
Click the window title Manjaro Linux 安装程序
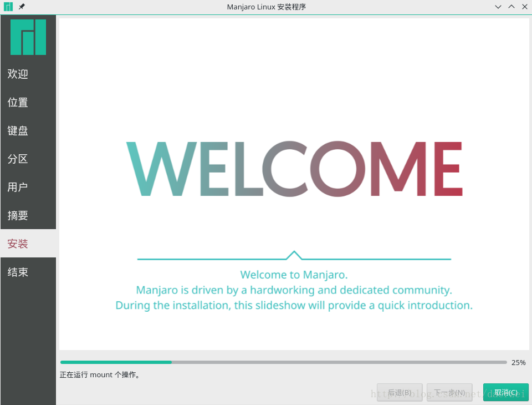pos(267,7)
